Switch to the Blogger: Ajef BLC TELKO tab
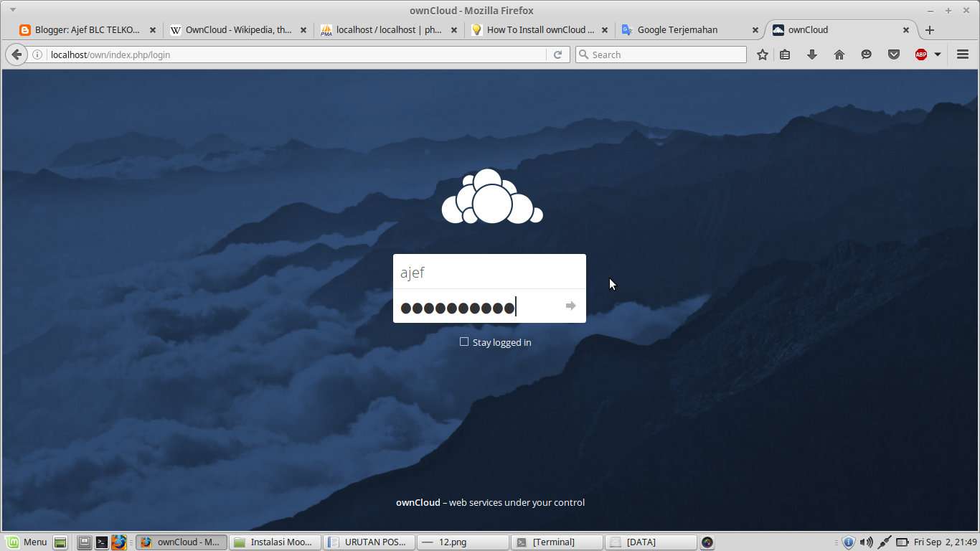This screenshot has height=551, width=980. [x=88, y=30]
